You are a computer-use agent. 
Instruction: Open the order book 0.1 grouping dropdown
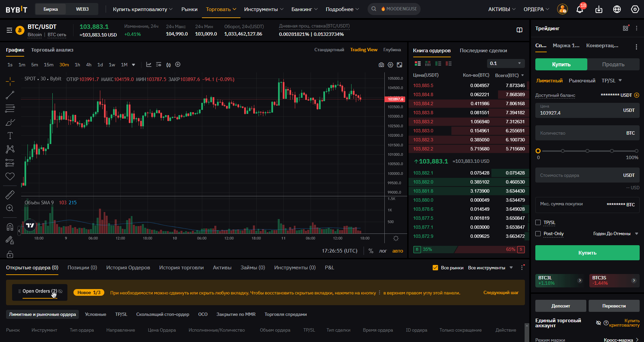click(505, 63)
